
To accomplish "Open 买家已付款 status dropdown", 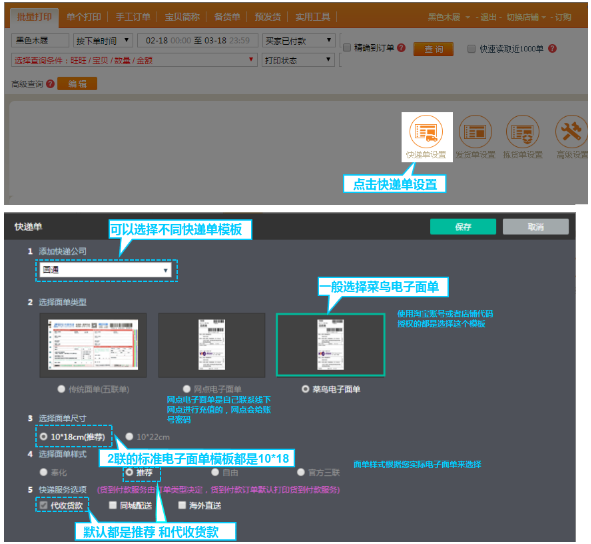I will coord(298,40).
